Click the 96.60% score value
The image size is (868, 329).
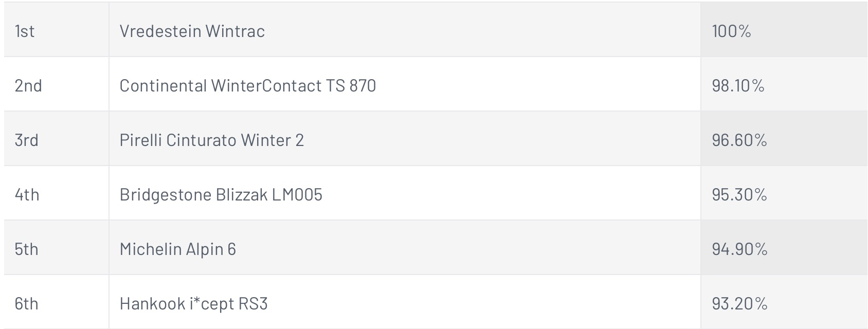(x=739, y=140)
